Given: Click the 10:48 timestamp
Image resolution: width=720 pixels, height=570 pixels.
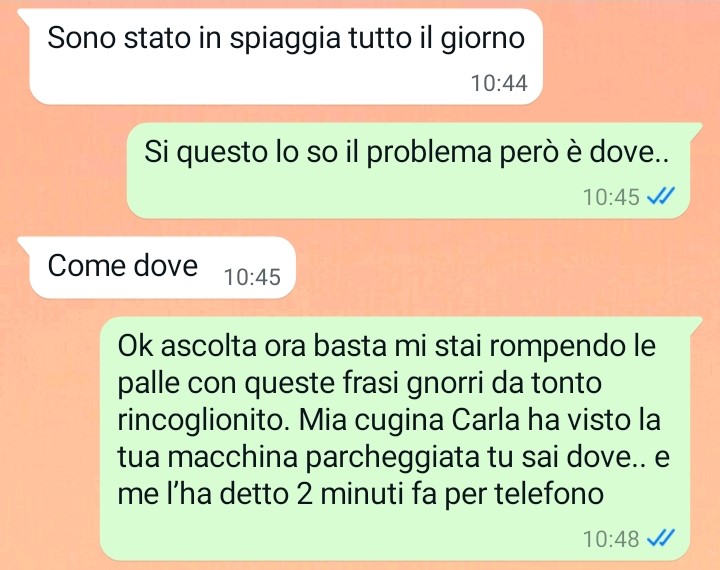Looking at the screenshot, I should 611,538.
